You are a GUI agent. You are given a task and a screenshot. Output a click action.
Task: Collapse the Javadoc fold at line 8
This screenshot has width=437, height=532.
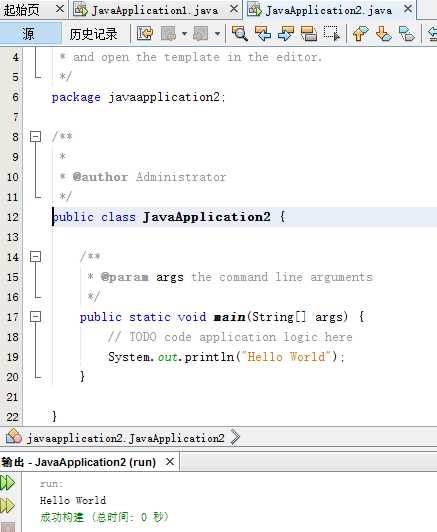click(35, 137)
